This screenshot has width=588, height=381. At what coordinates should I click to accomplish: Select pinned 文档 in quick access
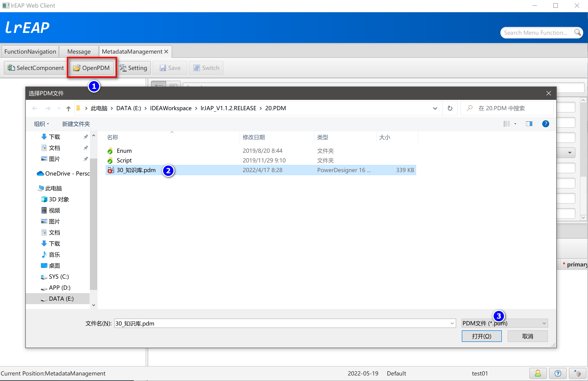click(x=54, y=148)
